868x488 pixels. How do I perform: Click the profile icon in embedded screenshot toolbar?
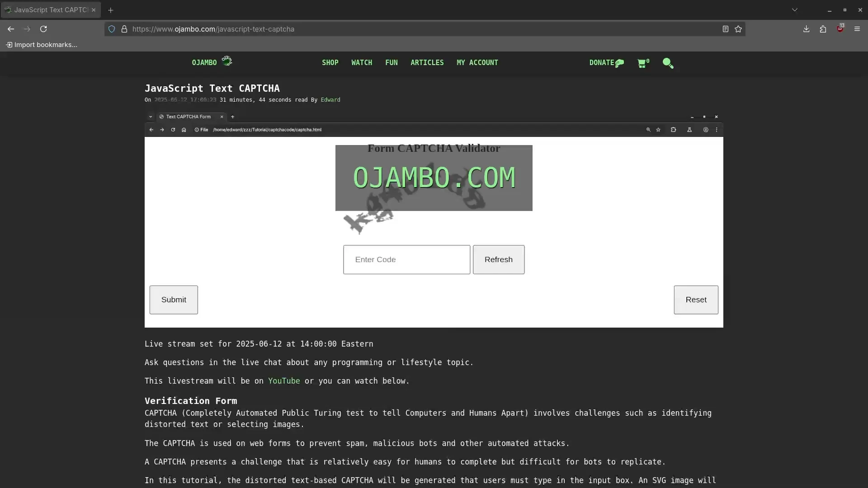[x=706, y=130]
